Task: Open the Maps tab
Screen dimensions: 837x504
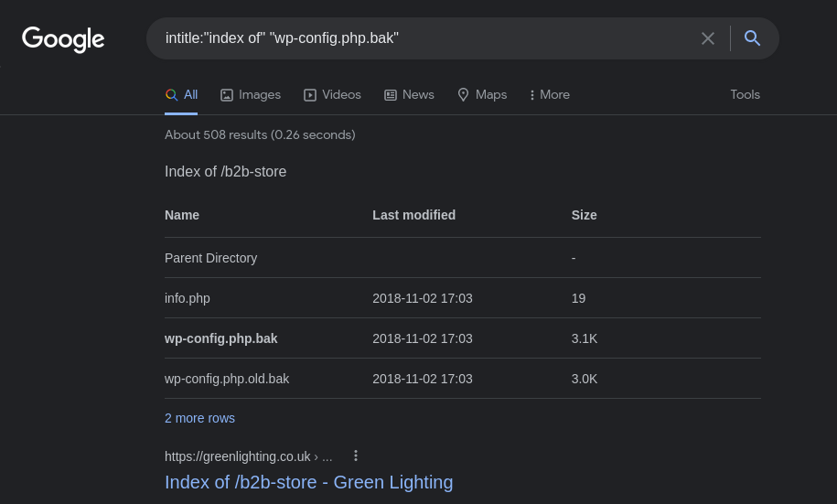Action: [x=482, y=95]
